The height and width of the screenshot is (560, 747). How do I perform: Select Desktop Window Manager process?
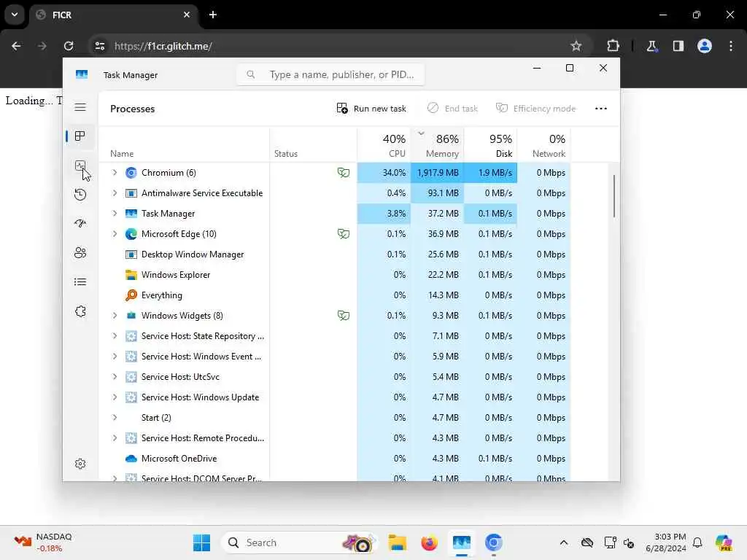(x=334, y=254)
